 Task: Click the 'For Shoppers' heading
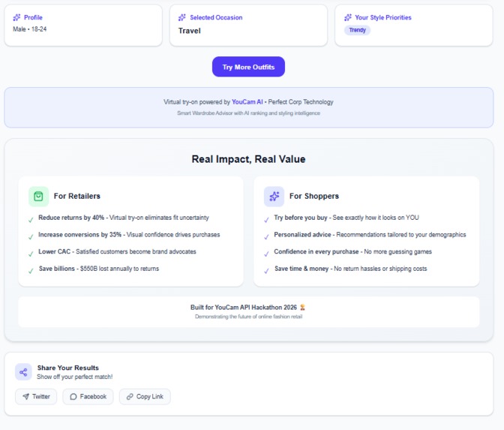pos(314,196)
